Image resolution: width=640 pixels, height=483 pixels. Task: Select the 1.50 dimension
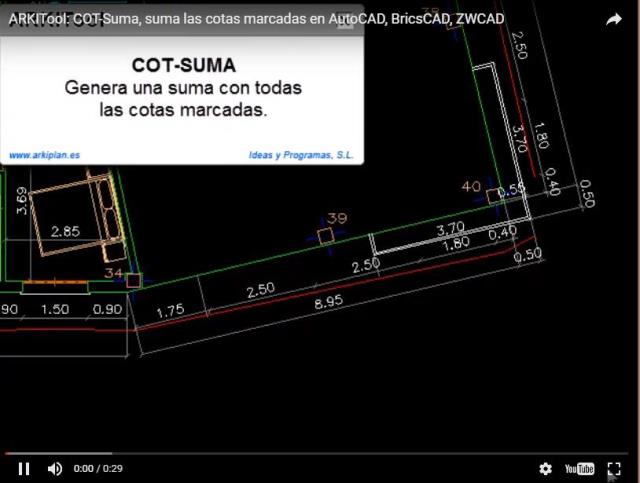pyautogui.click(x=55, y=309)
